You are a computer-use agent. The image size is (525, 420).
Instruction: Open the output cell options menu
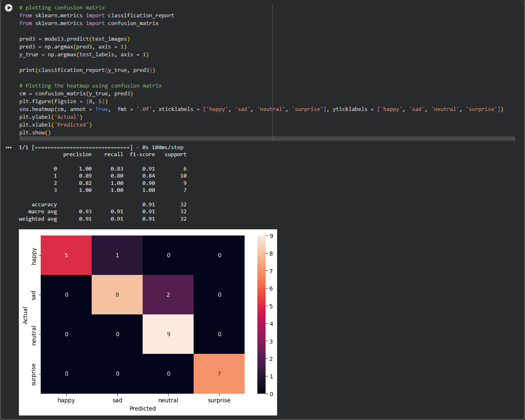[x=9, y=148]
